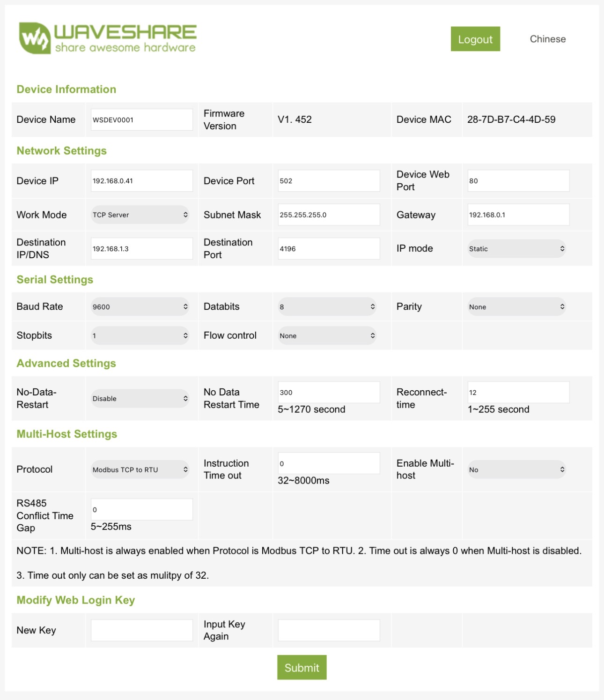Focus the Device Name field
The width and height of the screenshot is (604, 700).
click(x=141, y=119)
